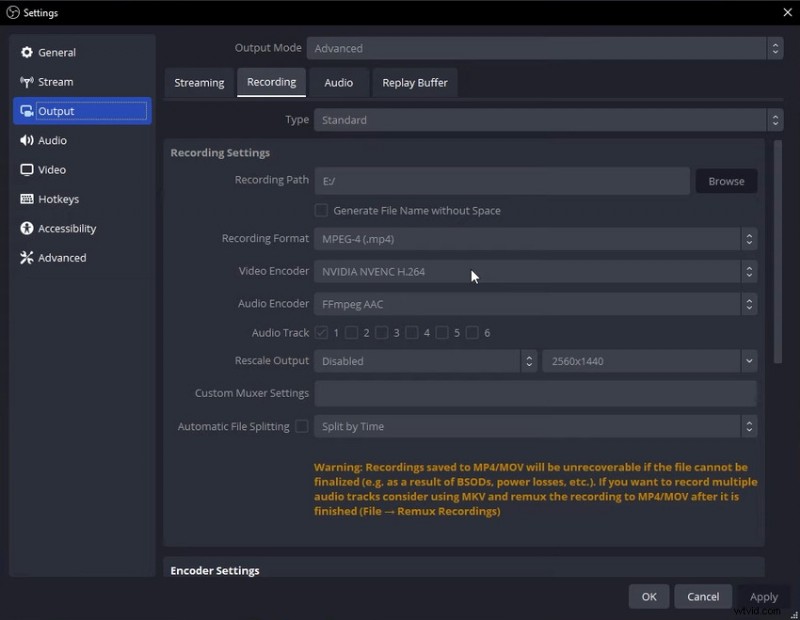Apply the current settings
800x620 pixels.
(763, 596)
